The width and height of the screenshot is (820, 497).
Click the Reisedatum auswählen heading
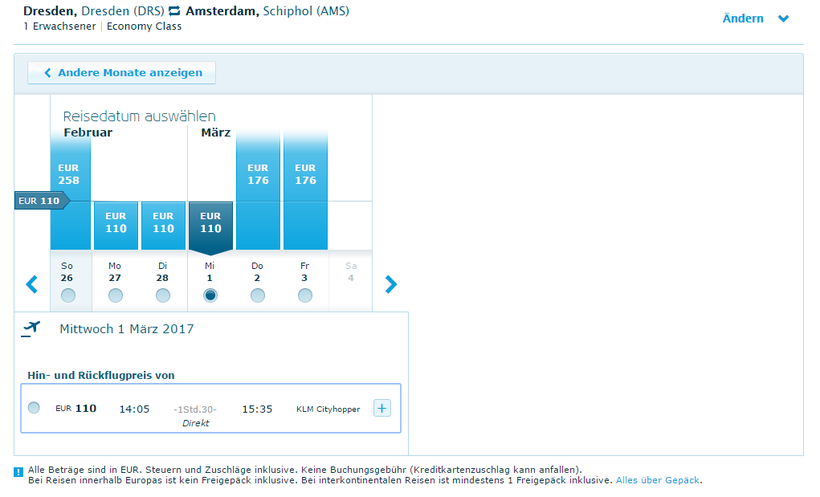(139, 116)
